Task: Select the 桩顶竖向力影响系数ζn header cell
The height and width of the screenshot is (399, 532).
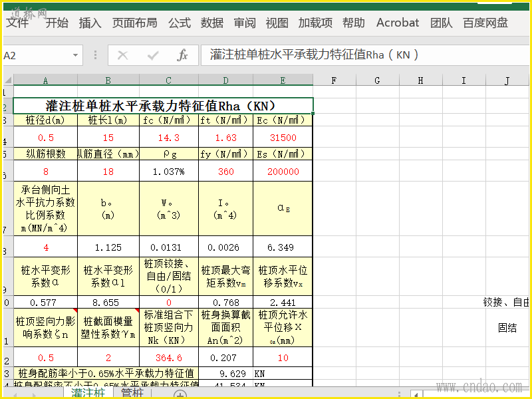Action: pyautogui.click(x=45, y=327)
